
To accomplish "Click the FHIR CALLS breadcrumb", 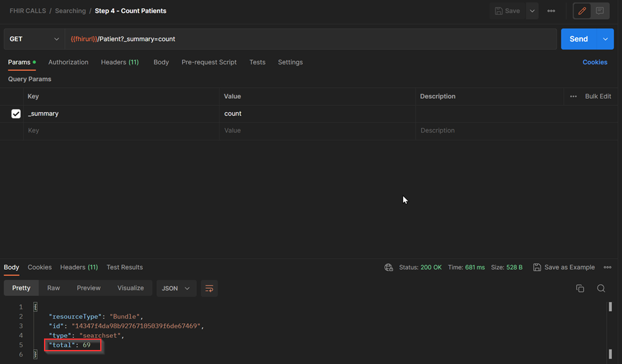I will tap(28, 11).
